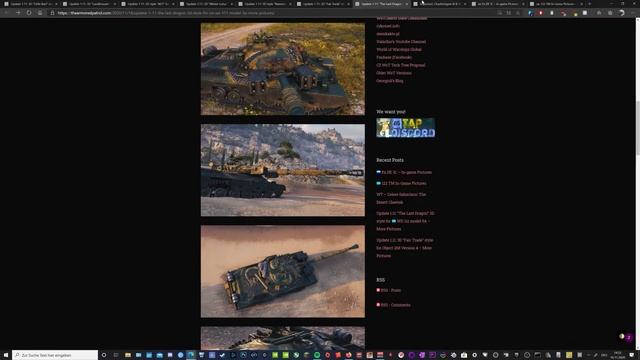Switch to the first browser tab

[31, 4]
